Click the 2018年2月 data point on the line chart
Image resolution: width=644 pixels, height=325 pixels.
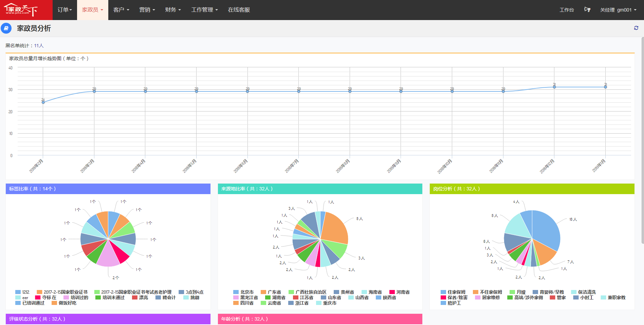click(x=43, y=102)
